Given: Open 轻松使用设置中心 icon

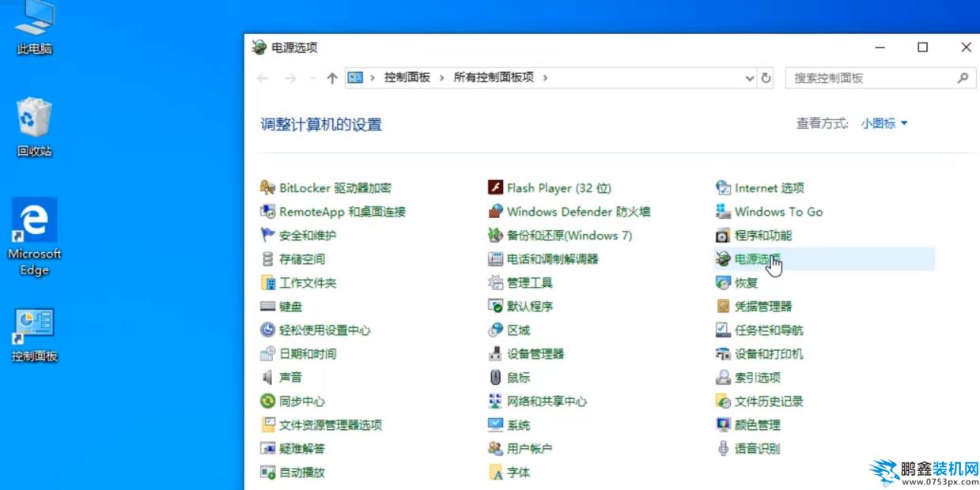Looking at the screenshot, I should [267, 330].
